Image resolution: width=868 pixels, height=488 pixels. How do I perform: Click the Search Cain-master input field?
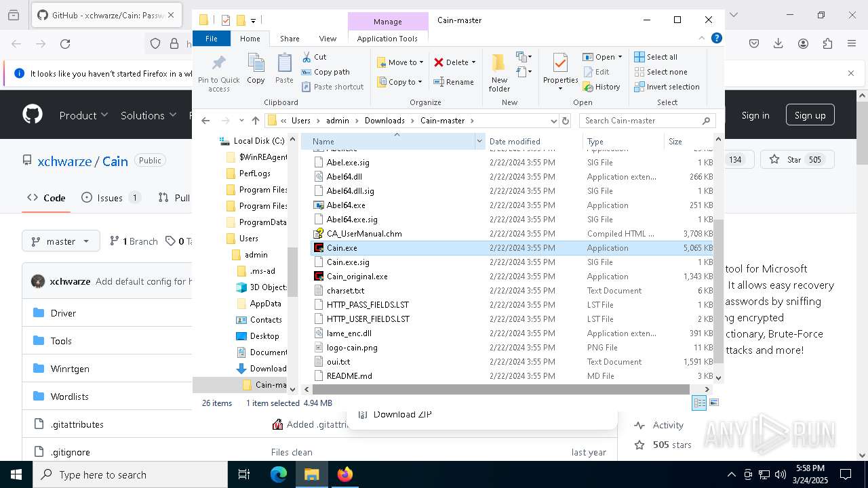[x=641, y=121]
